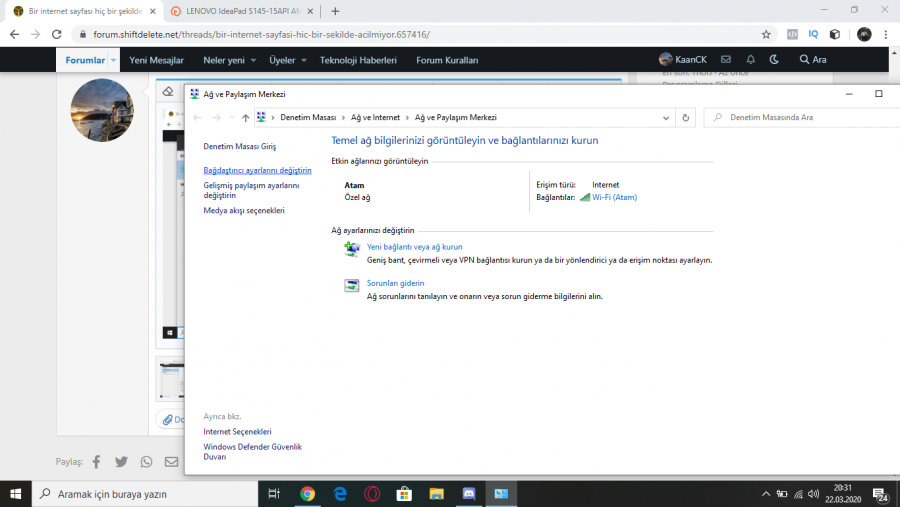Image resolution: width=900 pixels, height=507 pixels.
Task: Click the Yeni bağlantı veya ağ kurun icon
Action: [352, 249]
